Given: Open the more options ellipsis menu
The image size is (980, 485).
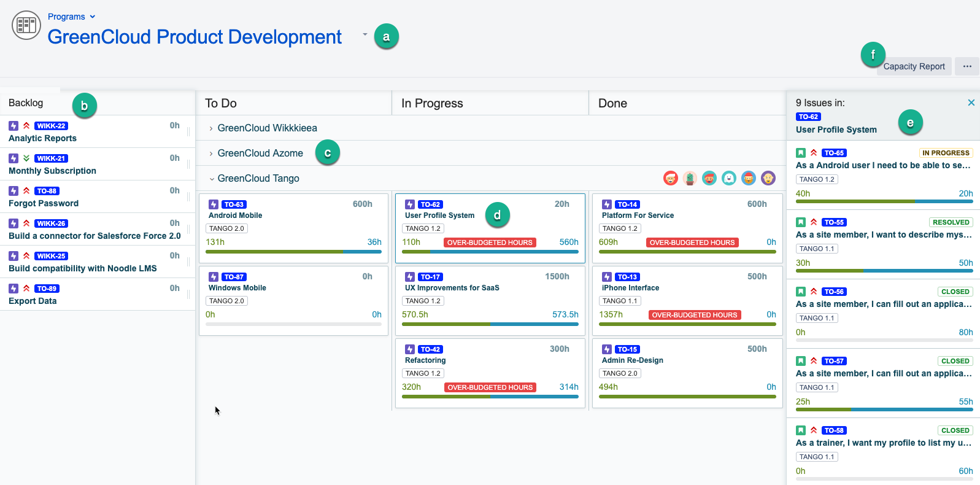Looking at the screenshot, I should tap(967, 66).
